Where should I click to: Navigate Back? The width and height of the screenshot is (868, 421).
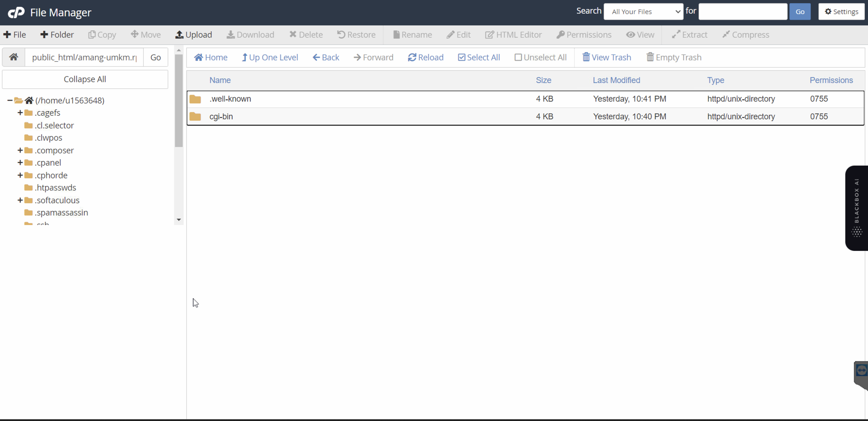click(326, 57)
